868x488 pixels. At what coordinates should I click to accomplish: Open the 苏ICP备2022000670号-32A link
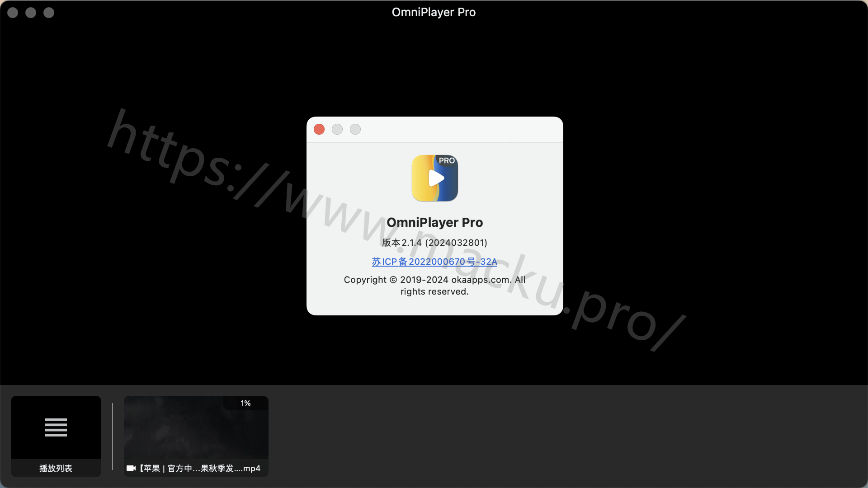coord(434,262)
